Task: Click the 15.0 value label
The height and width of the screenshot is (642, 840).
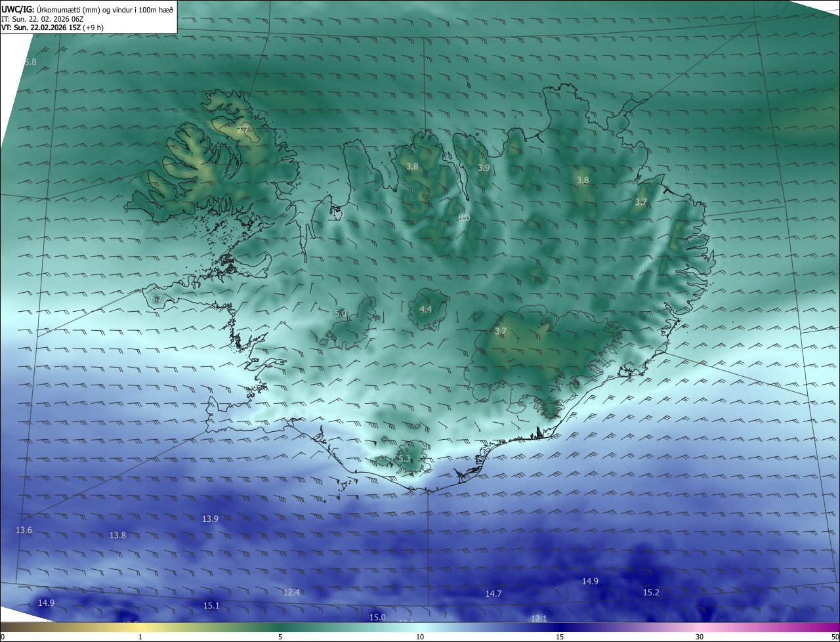Action: click(x=377, y=618)
